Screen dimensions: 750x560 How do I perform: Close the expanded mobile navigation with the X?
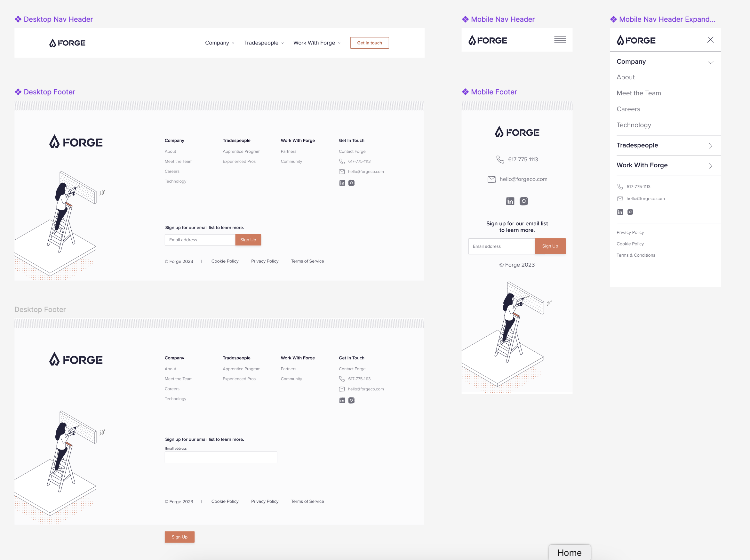710,40
